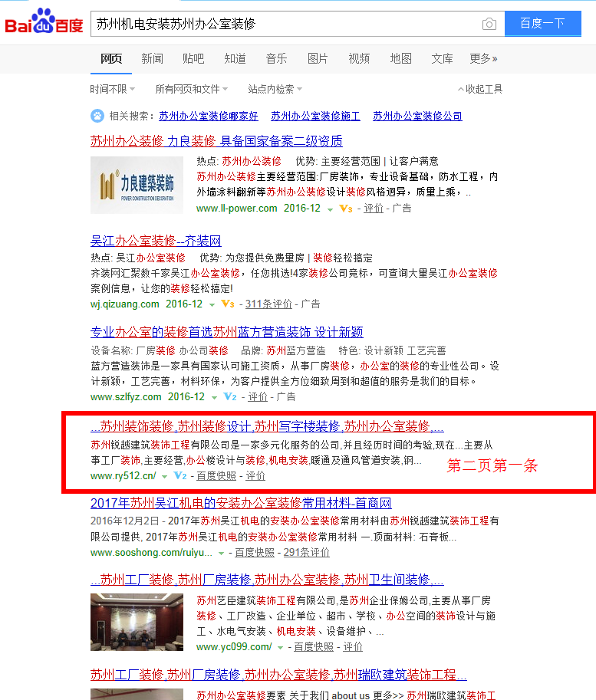
Task: Open result 苏州工厂装修,苏州厂房装修...苏州卫生间装修
Action: [x=267, y=580]
